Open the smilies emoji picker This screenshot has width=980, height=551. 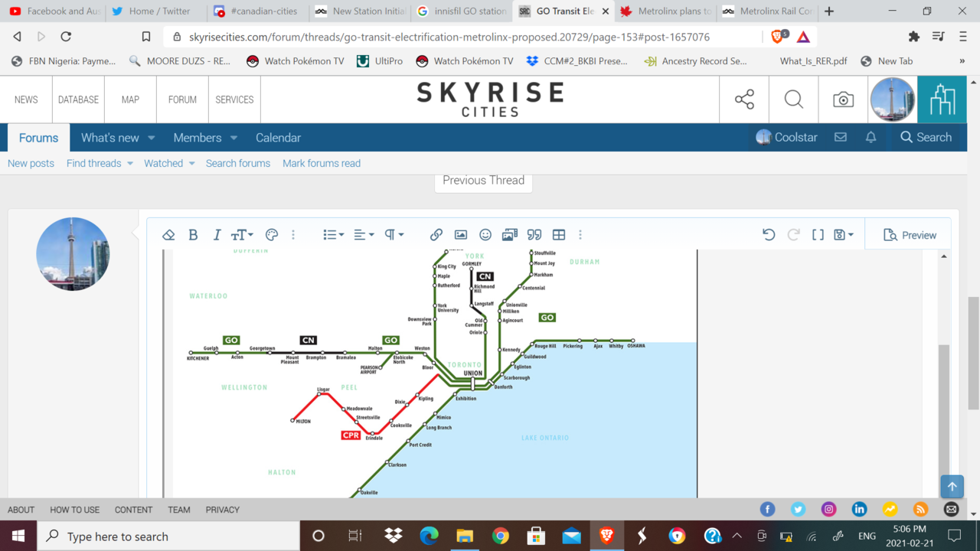tap(485, 235)
